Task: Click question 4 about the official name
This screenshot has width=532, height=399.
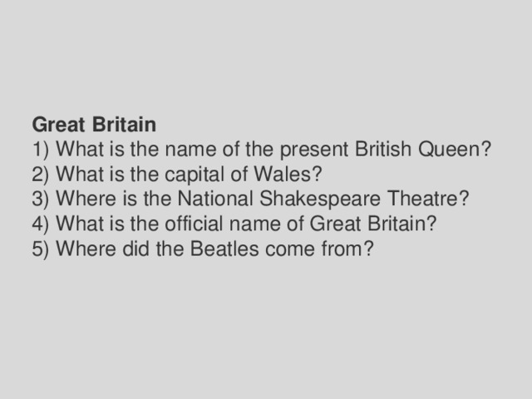Action: click(x=234, y=224)
